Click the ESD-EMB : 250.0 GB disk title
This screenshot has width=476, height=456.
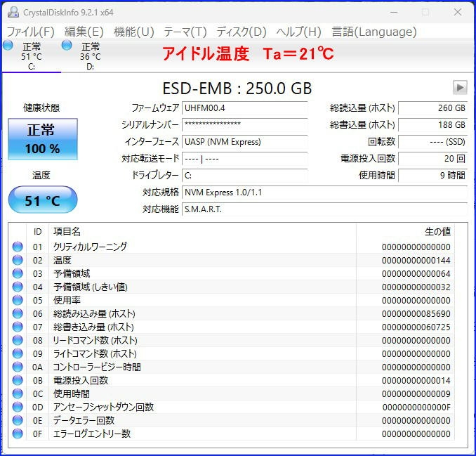tap(237, 89)
